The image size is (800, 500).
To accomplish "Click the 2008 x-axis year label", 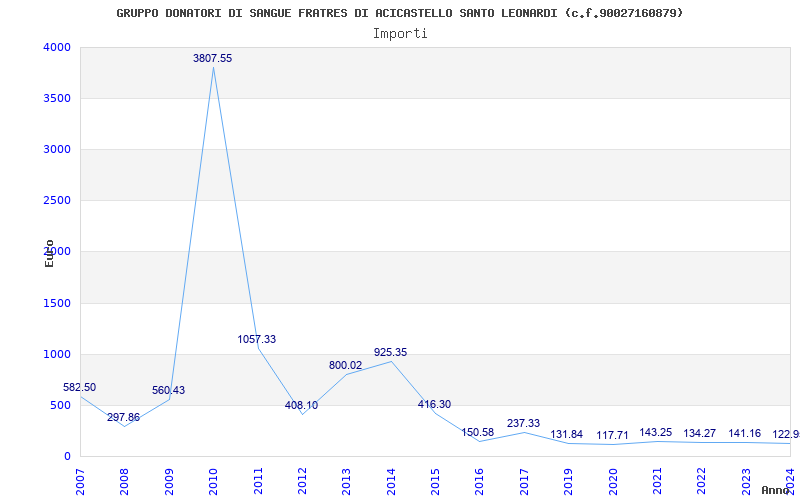I will 124,481.
